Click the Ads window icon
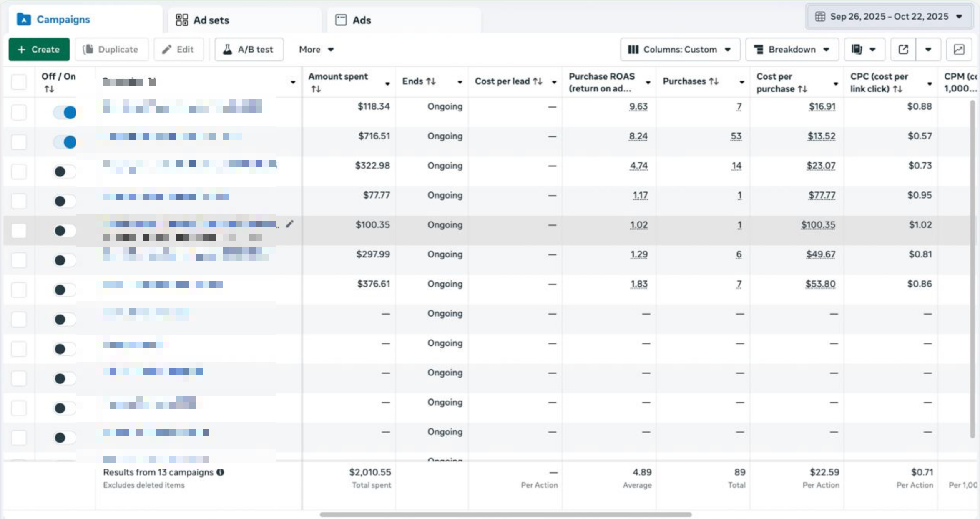 click(341, 20)
